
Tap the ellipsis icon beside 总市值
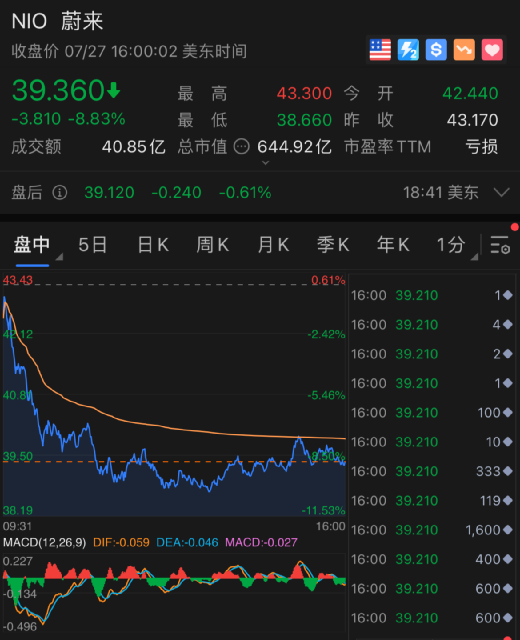click(x=241, y=147)
